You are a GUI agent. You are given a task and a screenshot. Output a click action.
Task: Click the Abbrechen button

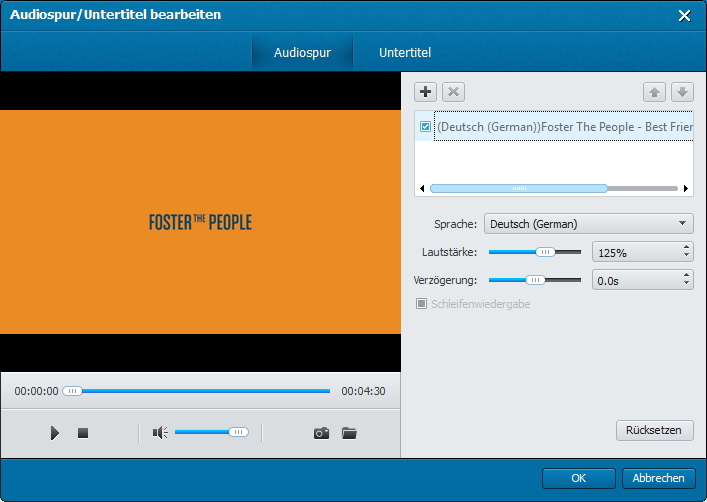pyautogui.click(x=658, y=478)
